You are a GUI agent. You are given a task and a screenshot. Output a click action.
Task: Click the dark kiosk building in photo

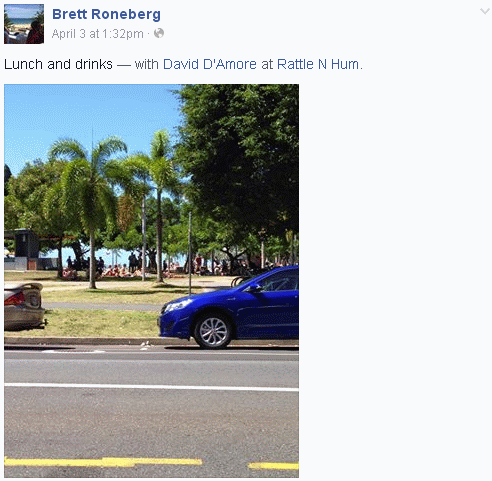pyautogui.click(x=23, y=249)
